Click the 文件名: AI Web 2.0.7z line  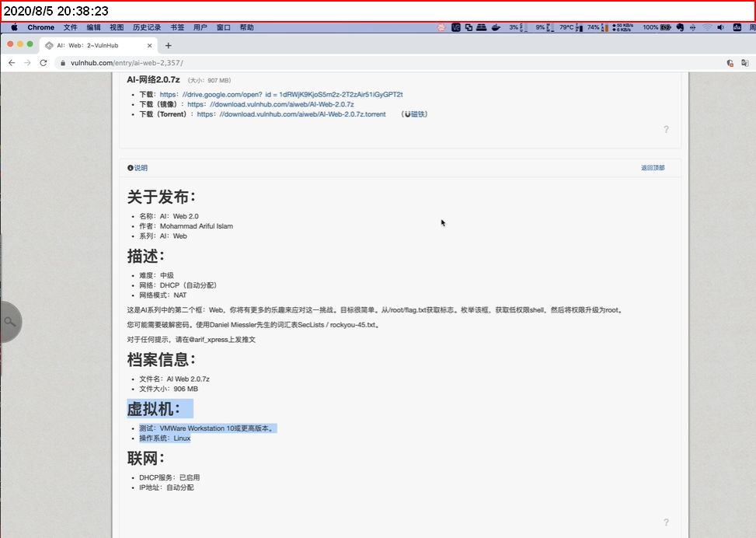coord(174,379)
